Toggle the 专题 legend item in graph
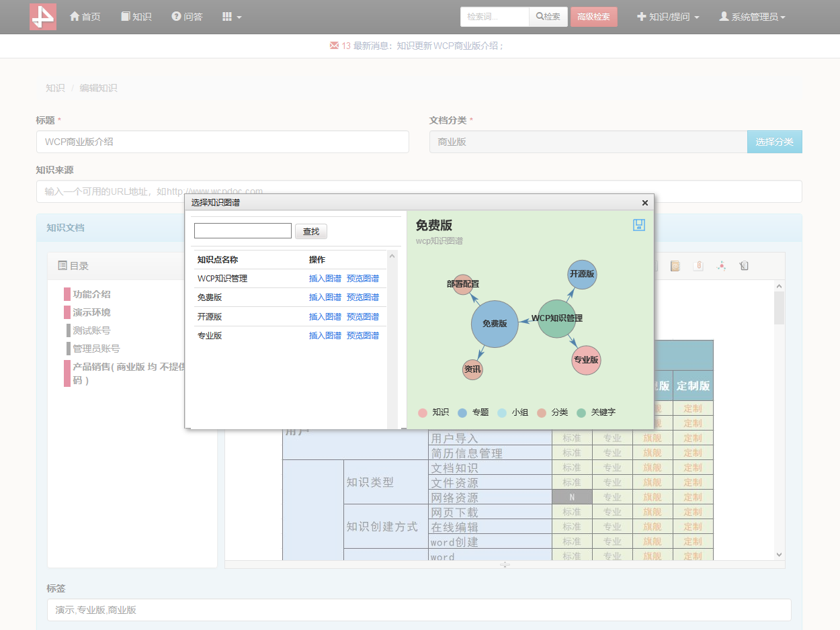The width and height of the screenshot is (840, 630). pyautogui.click(x=473, y=412)
